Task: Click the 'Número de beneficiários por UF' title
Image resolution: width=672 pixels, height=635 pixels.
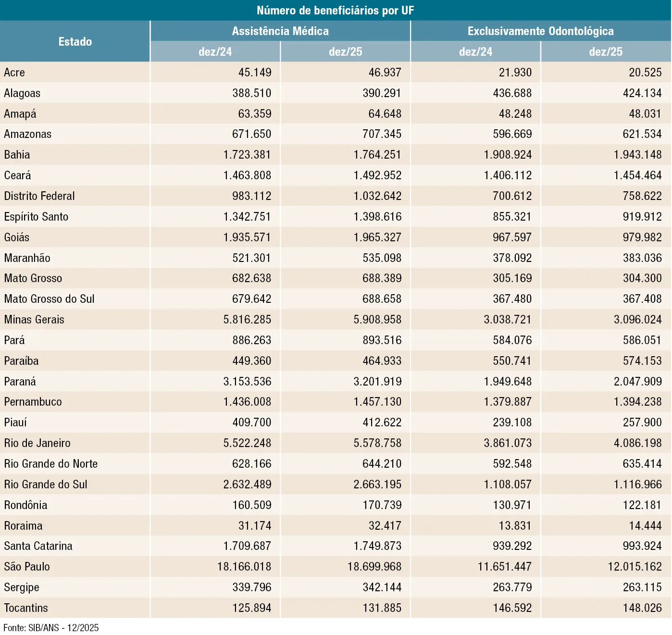Action: (x=335, y=11)
